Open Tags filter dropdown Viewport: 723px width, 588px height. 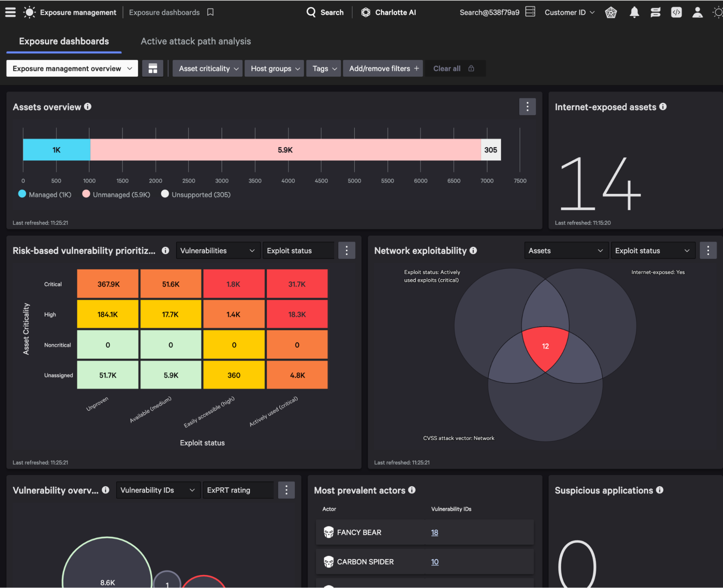[324, 68]
